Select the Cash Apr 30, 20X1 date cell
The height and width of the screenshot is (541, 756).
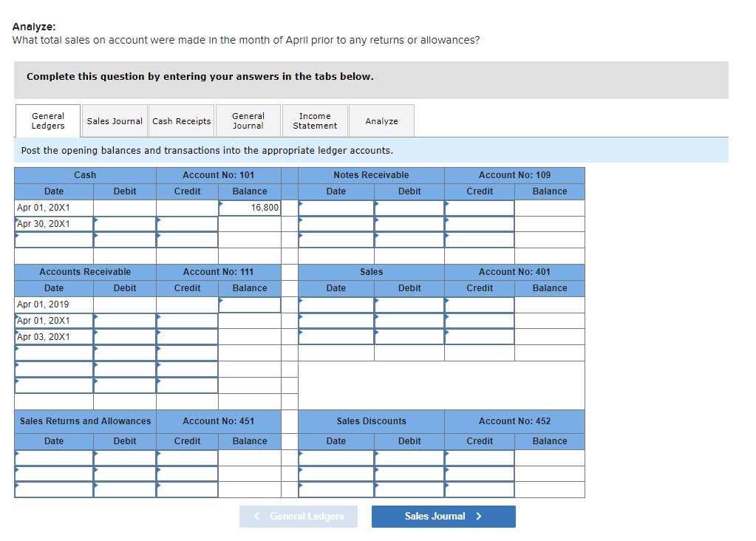pos(54,224)
